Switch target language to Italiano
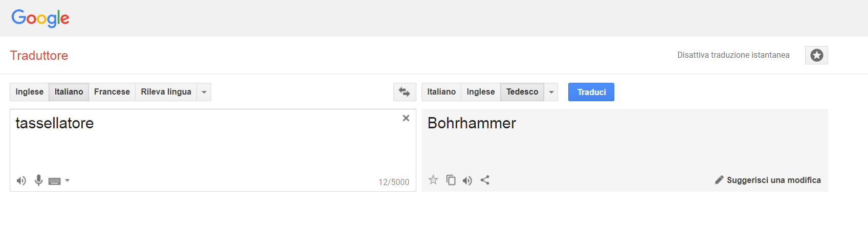868x251 pixels. [x=441, y=92]
